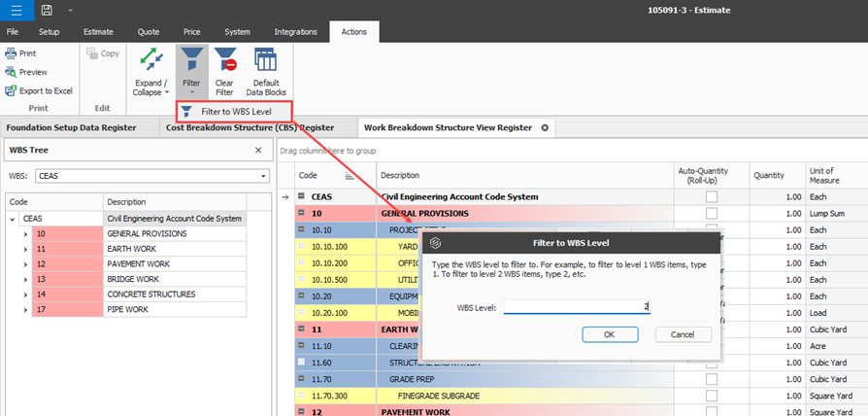This screenshot has height=416, width=868.
Task: Click the Print icon in ribbon
Action: point(12,53)
